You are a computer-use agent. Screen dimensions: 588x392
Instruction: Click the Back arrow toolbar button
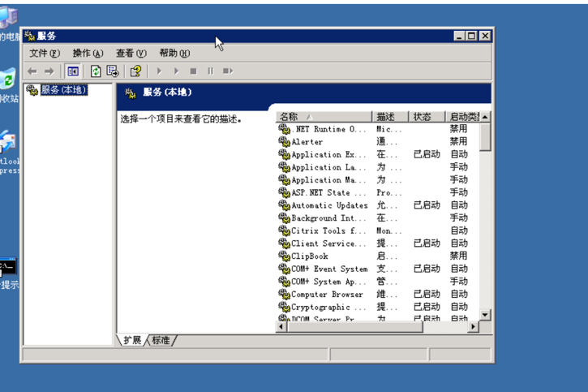32,71
